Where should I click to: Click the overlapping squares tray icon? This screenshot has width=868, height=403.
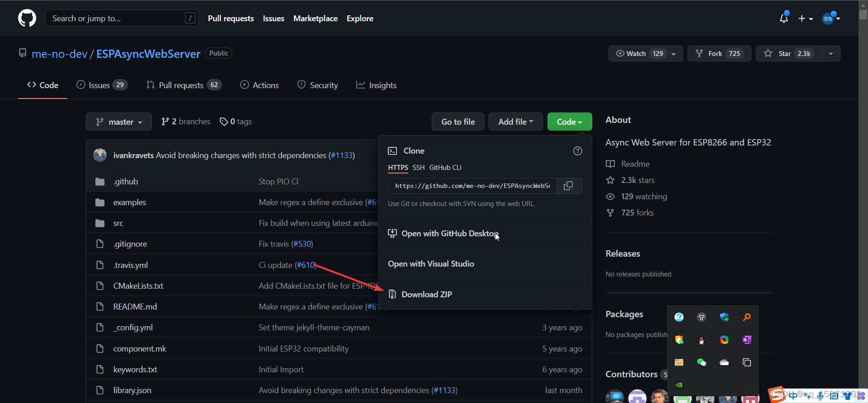point(747,362)
